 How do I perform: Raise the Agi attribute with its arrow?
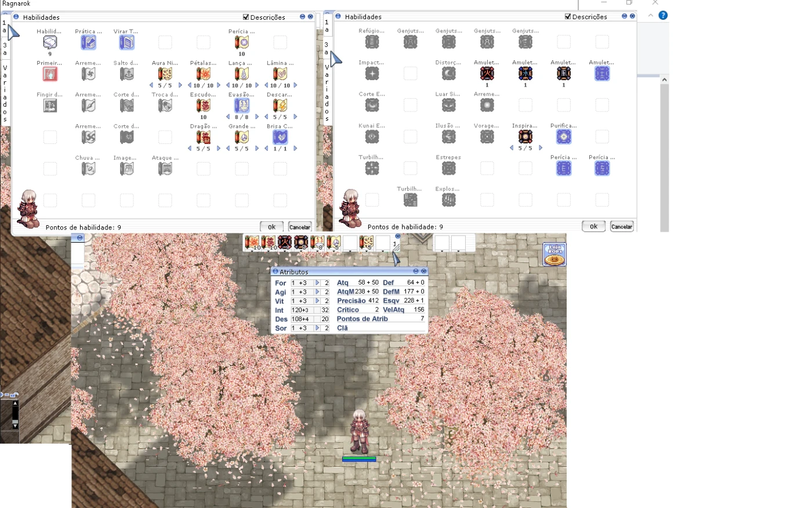tap(317, 292)
